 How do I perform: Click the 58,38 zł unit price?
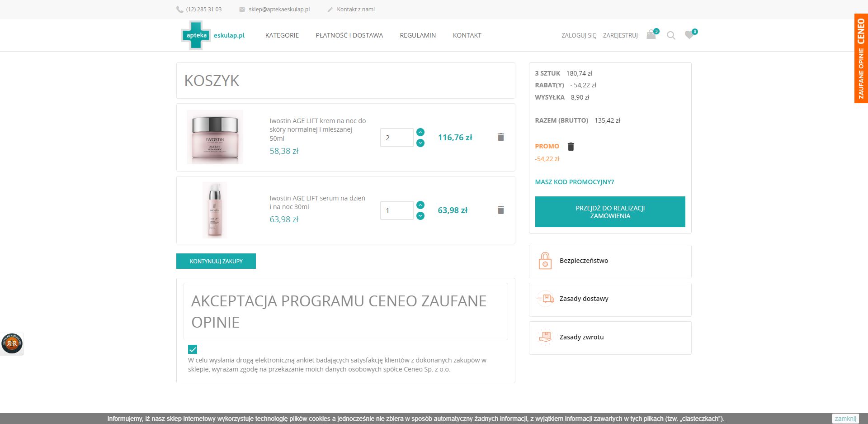284,151
